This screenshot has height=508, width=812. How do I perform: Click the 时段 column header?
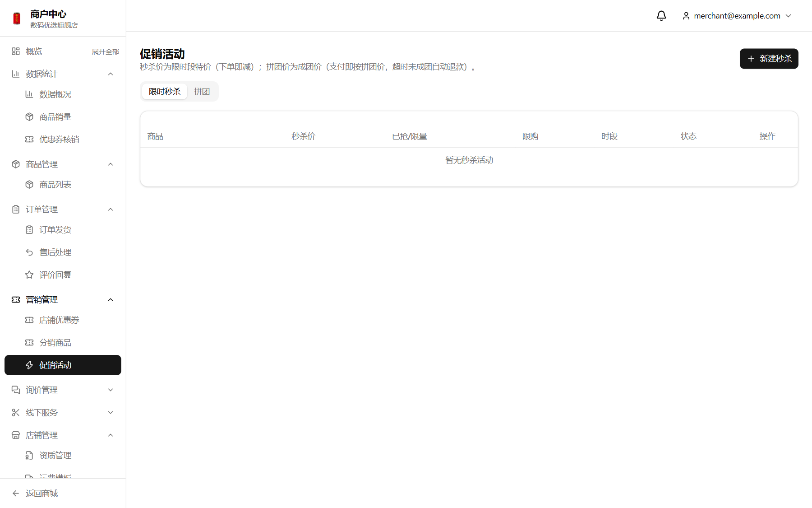pyautogui.click(x=609, y=136)
